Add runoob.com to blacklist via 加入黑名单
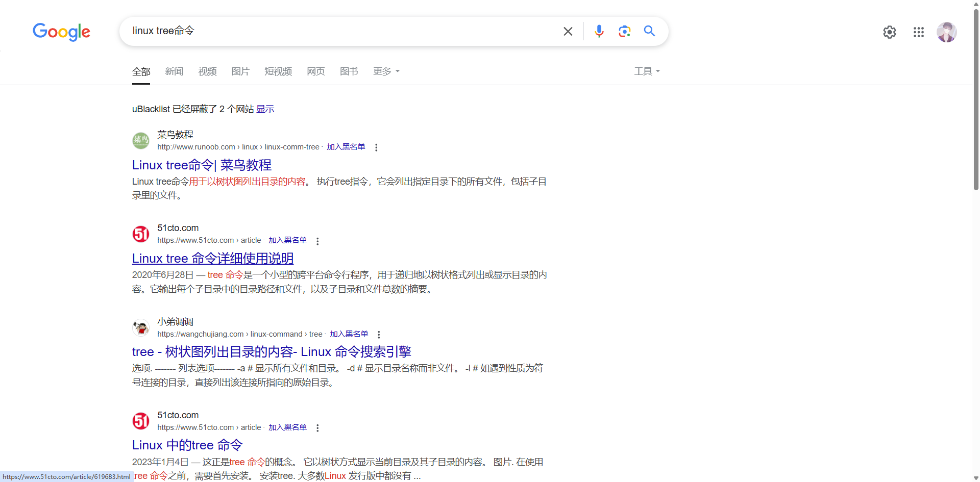This screenshot has height=482, width=980. 346,147
